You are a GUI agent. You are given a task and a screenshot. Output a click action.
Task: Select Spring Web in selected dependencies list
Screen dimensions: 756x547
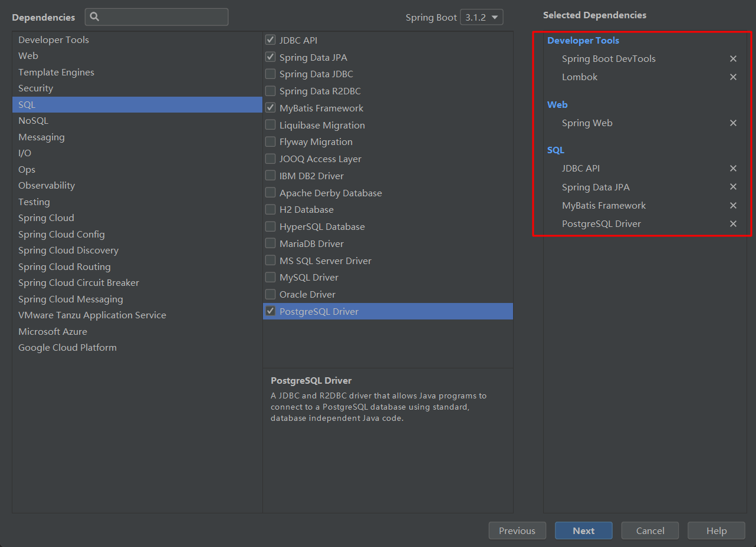pos(587,123)
